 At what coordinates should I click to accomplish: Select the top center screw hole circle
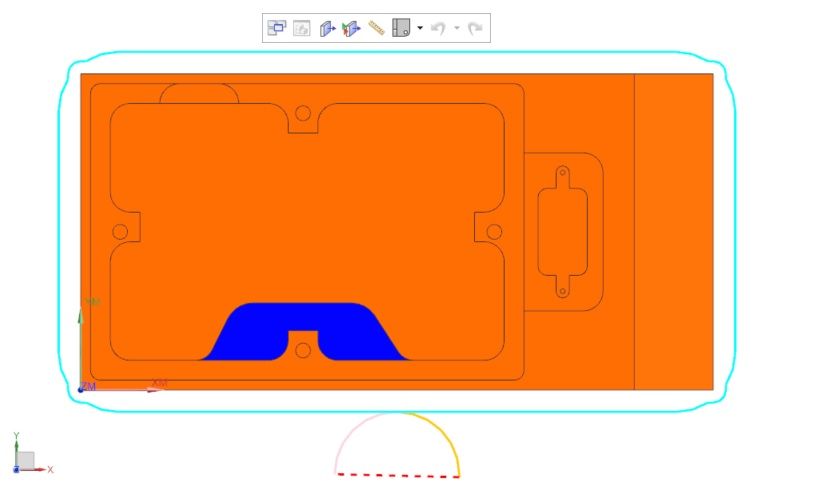(303, 113)
